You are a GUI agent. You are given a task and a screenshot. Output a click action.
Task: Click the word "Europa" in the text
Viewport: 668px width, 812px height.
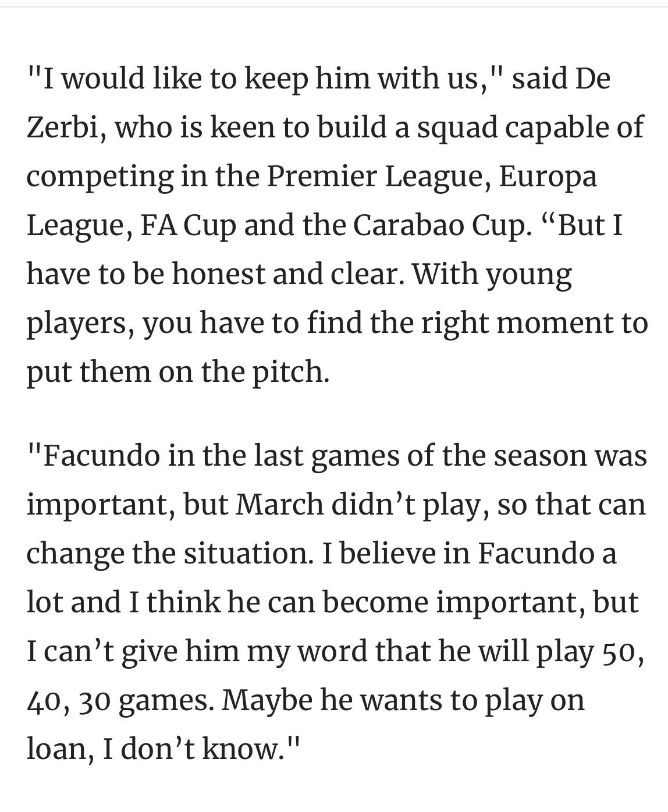click(548, 176)
